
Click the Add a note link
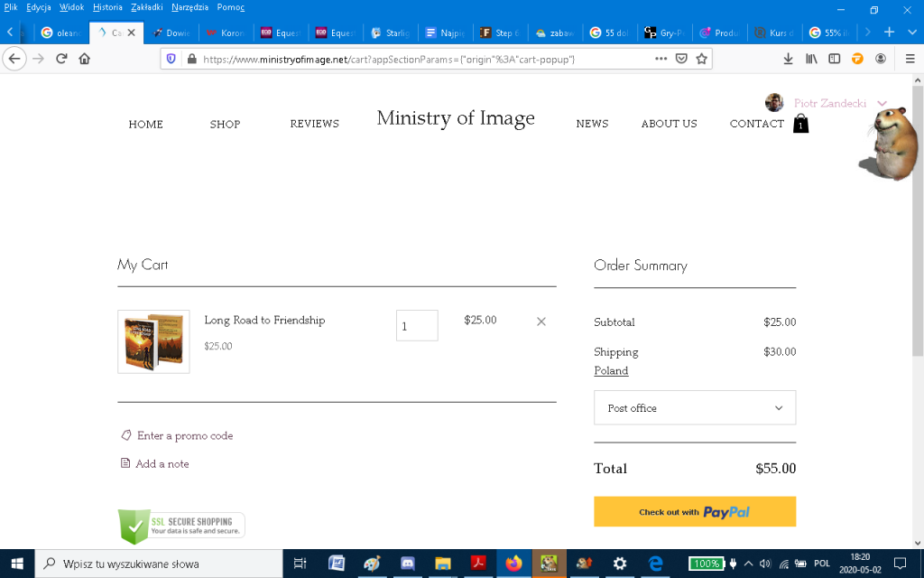[162, 464]
